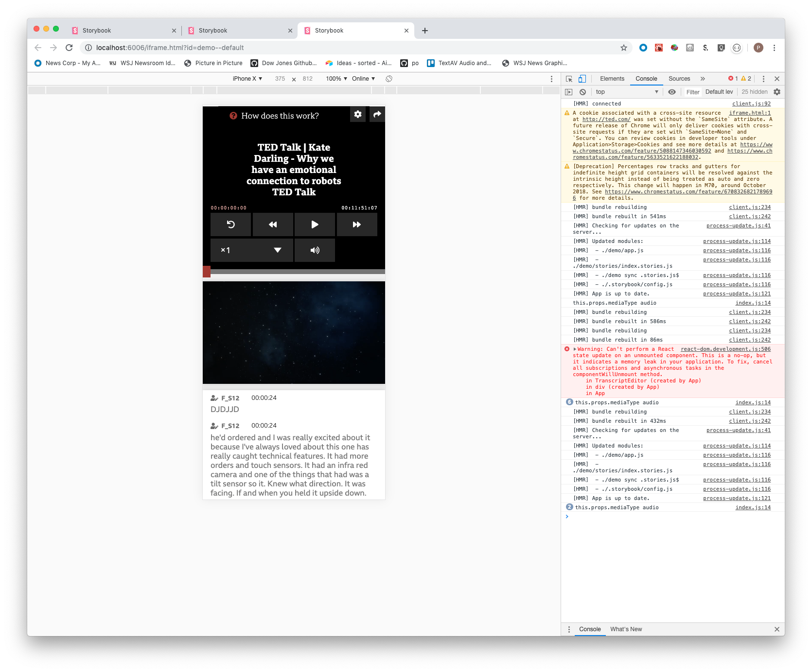
Task: Rotate the device viewport
Action: (389, 79)
